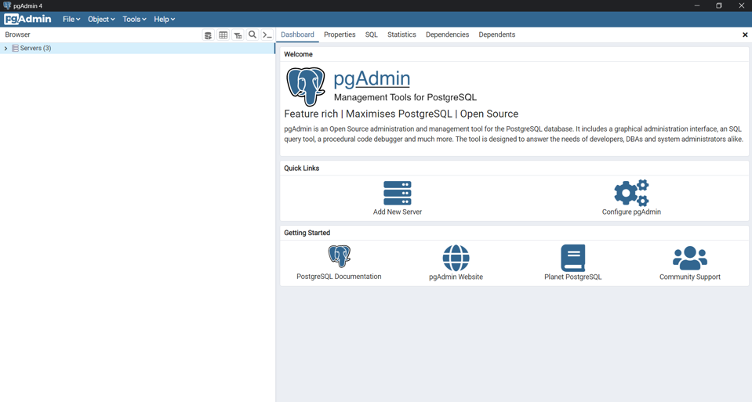Click the Filtered Rows icon
This screenshot has width=755, height=405.
[238, 35]
